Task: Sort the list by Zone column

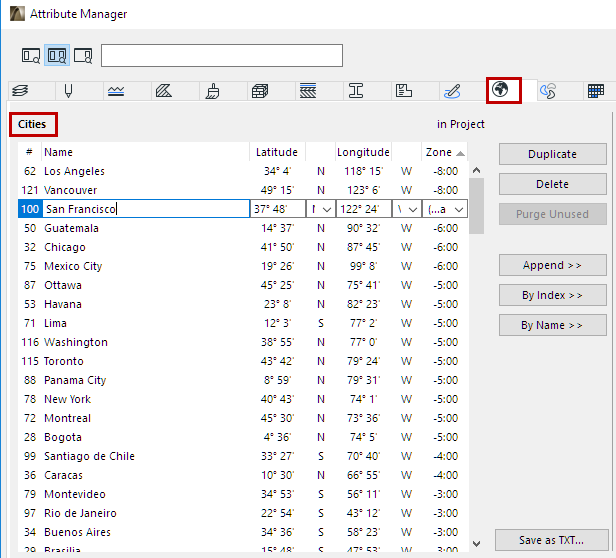Action: [445, 152]
